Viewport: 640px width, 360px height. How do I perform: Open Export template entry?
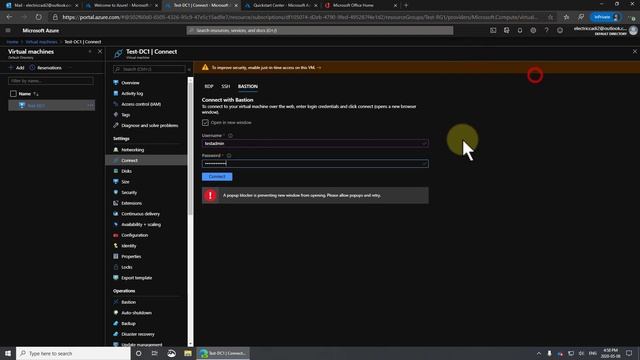pos(136,278)
